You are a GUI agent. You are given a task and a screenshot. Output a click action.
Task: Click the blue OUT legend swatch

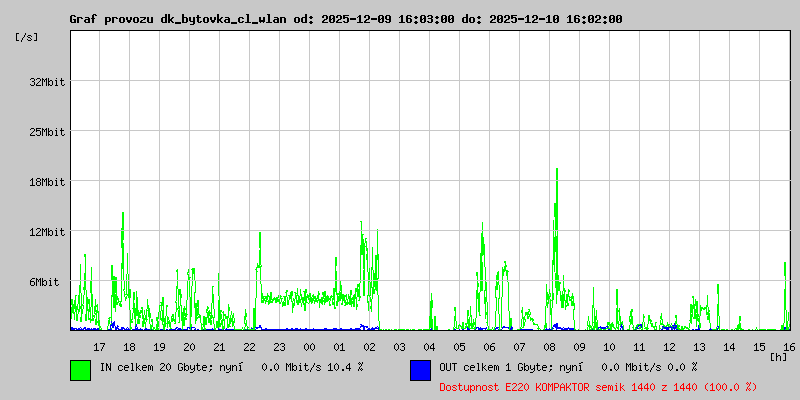420,370
